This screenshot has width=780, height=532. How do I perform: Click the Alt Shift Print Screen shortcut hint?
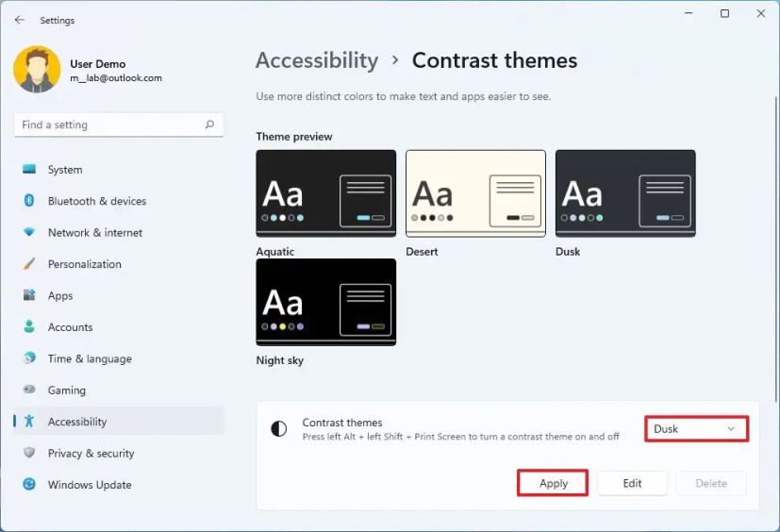(x=460, y=437)
